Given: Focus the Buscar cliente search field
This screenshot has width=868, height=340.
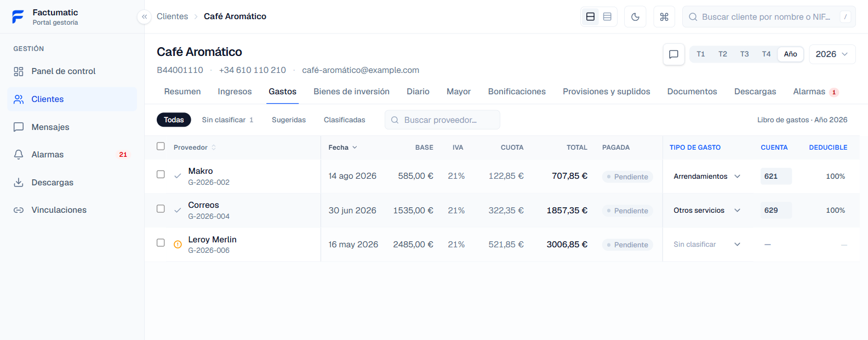Looking at the screenshot, I should [769, 17].
